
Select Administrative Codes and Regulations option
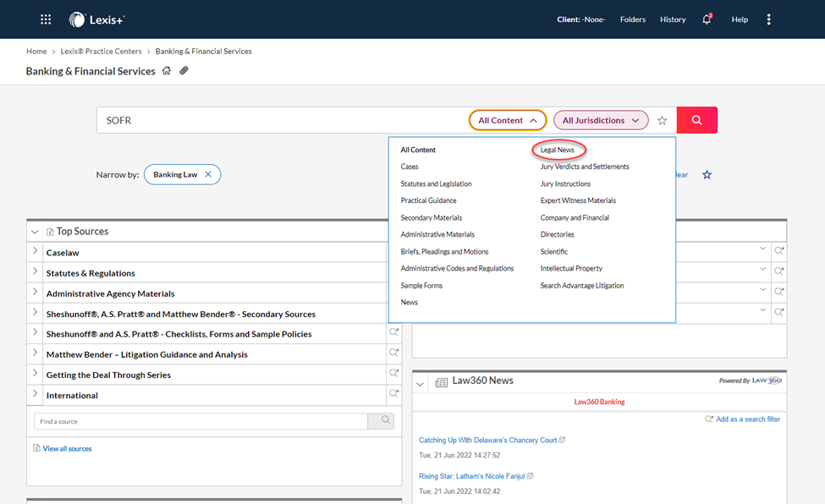(x=457, y=268)
